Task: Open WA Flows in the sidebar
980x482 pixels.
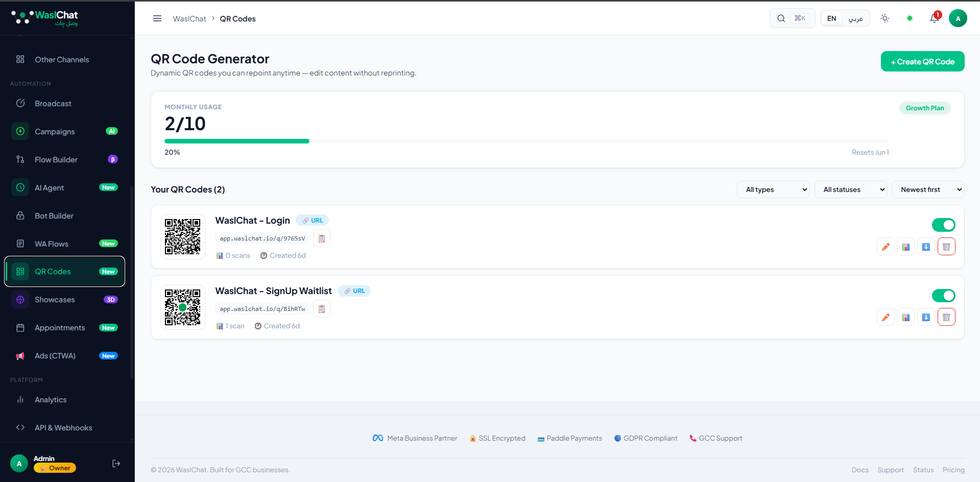Action: (65, 244)
